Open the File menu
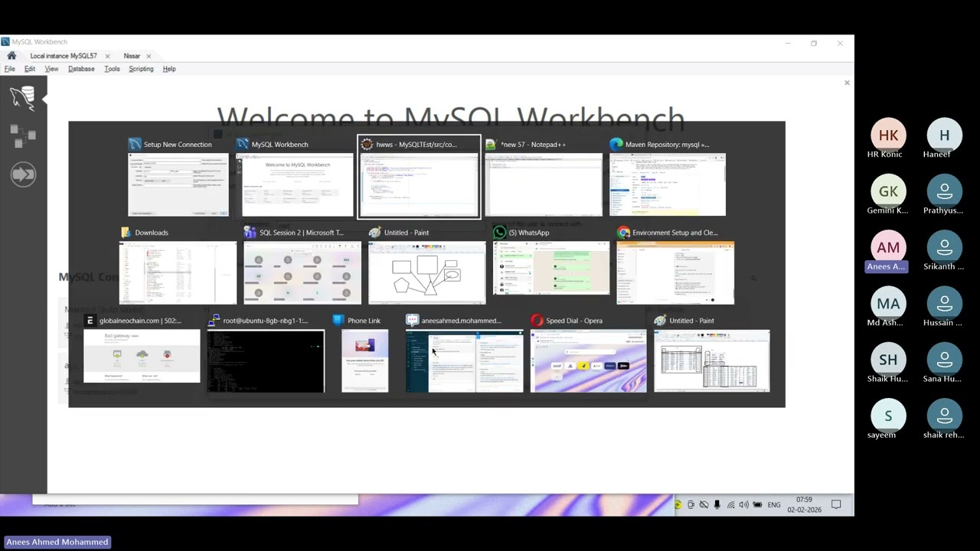 (x=10, y=69)
